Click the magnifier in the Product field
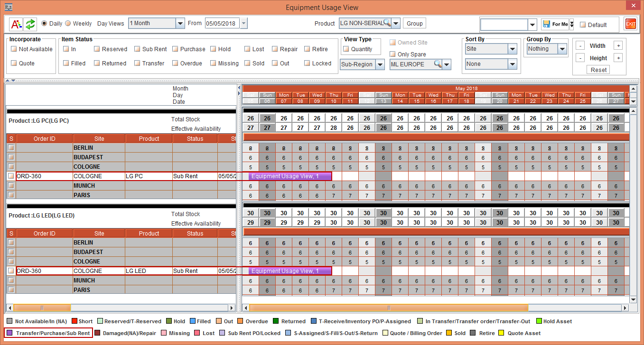 (x=387, y=23)
